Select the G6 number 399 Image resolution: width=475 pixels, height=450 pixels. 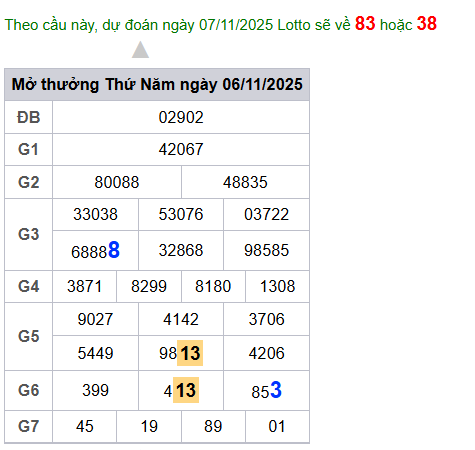click(95, 390)
